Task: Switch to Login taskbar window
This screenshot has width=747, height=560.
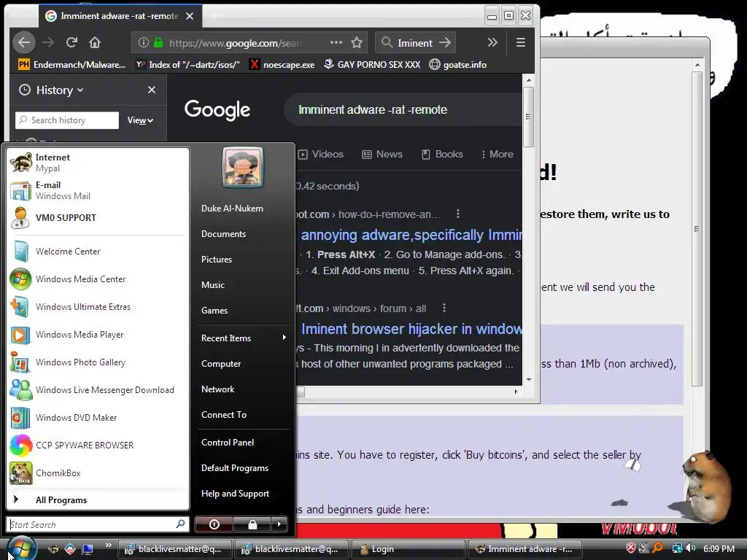Action: [407, 549]
